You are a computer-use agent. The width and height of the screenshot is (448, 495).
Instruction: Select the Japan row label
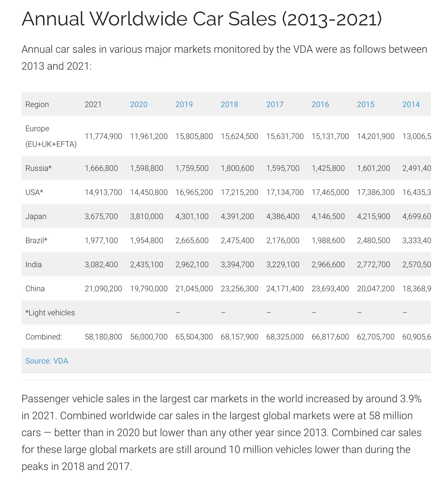click(36, 216)
